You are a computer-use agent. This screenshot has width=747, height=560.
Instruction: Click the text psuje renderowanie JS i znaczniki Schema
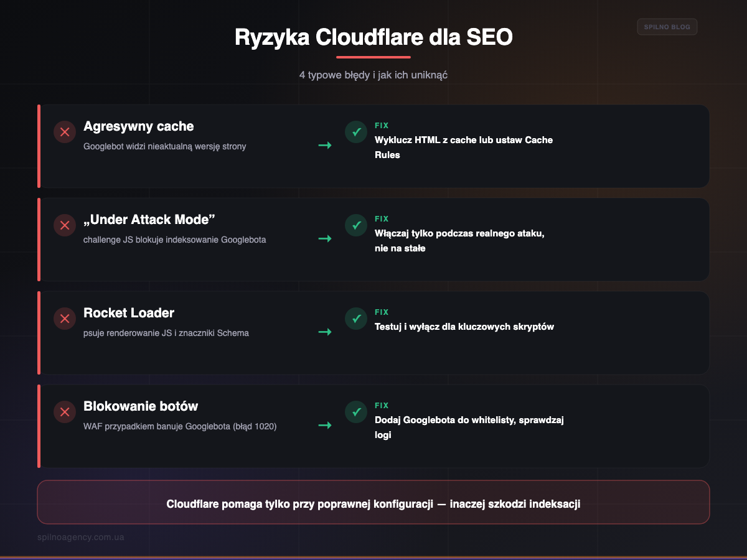tap(166, 333)
